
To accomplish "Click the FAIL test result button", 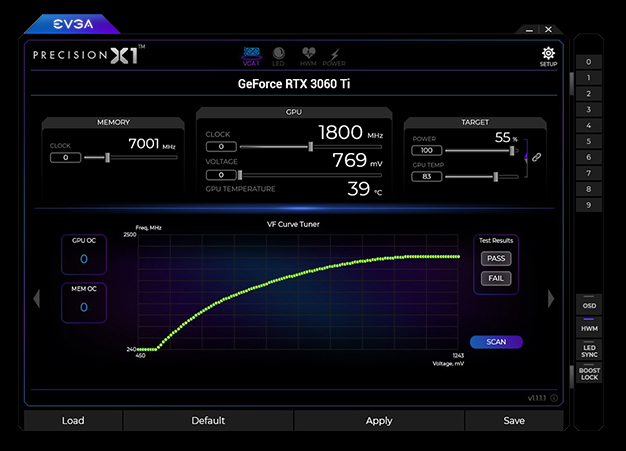I will [496, 278].
